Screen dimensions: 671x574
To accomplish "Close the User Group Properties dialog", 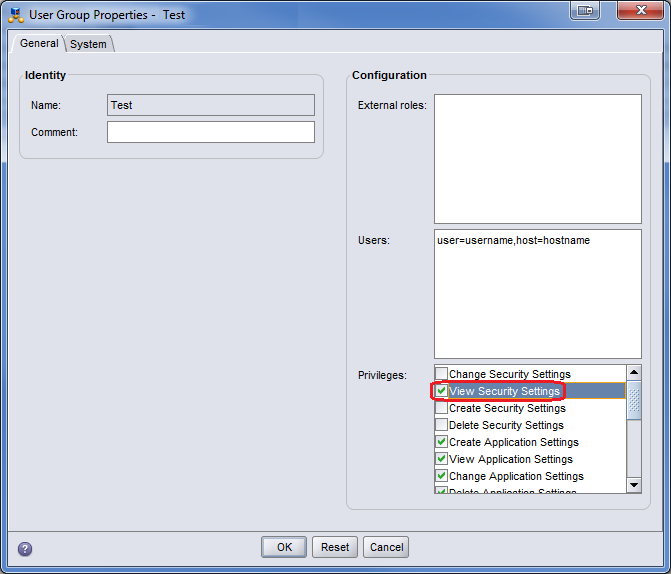I will click(641, 10).
